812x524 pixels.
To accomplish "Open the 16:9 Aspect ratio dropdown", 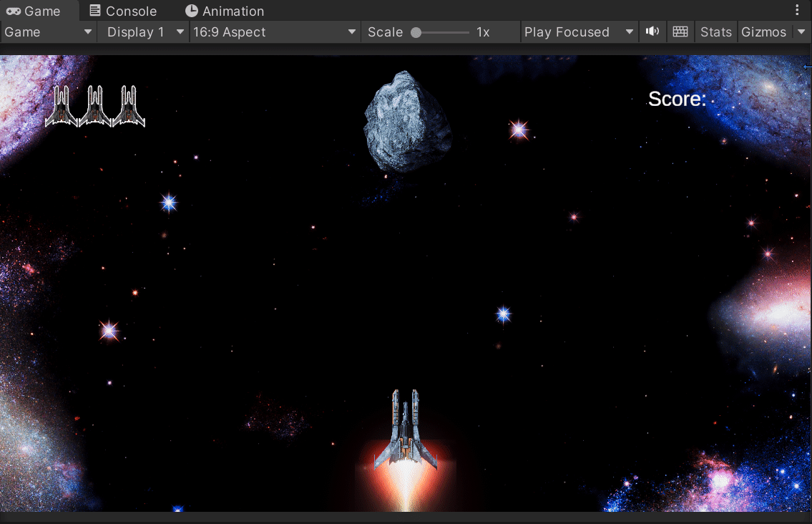I will (274, 31).
